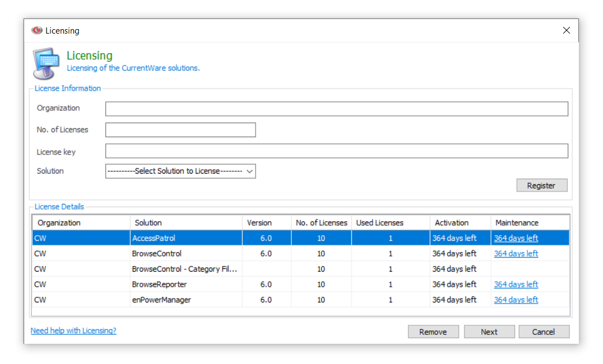This screenshot has height=364, width=603.
Task: Click used licenses 1 in enPowerManager row
Action: 391,300
